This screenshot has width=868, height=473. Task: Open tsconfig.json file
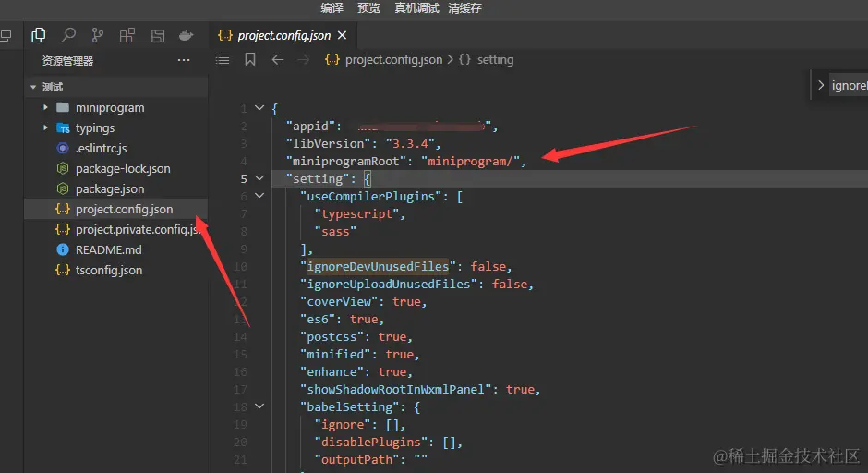[x=109, y=271]
